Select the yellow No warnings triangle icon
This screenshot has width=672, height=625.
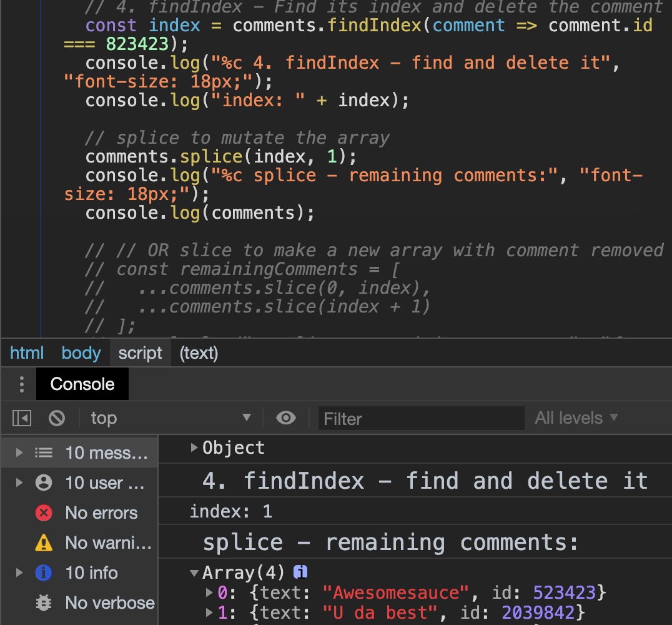[x=43, y=542]
